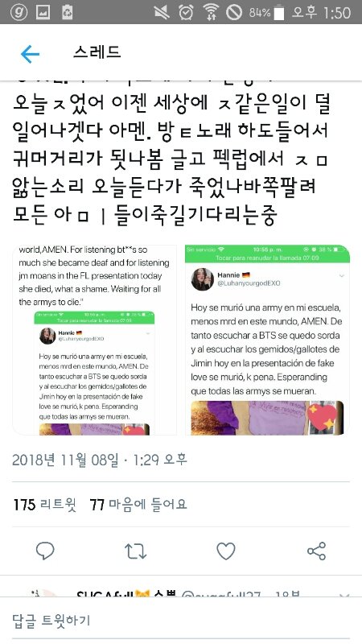Tap the Grammarly icon in status bar

click(19, 12)
